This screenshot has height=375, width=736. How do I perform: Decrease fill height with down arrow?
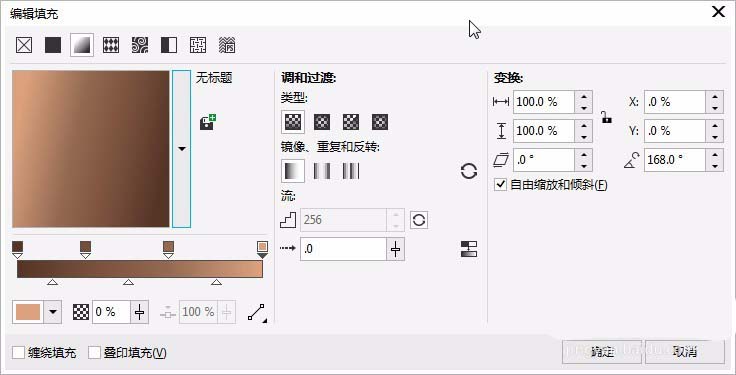583,137
